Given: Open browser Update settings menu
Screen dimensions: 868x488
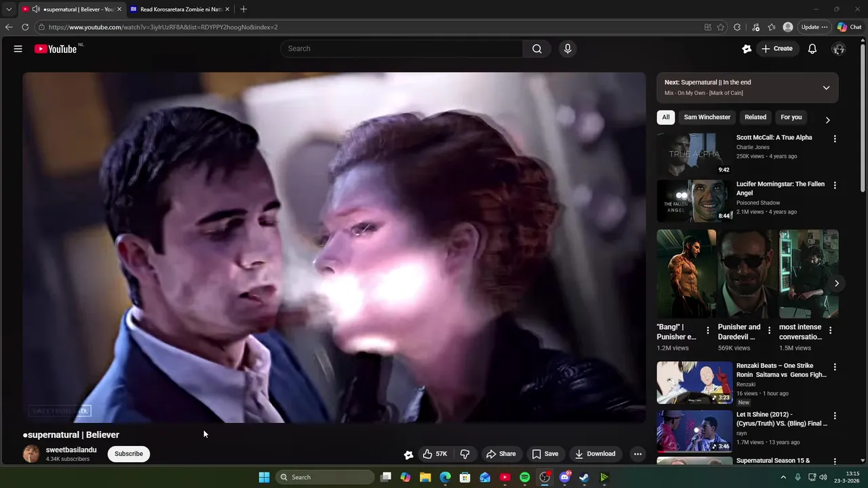Looking at the screenshot, I should [814, 27].
